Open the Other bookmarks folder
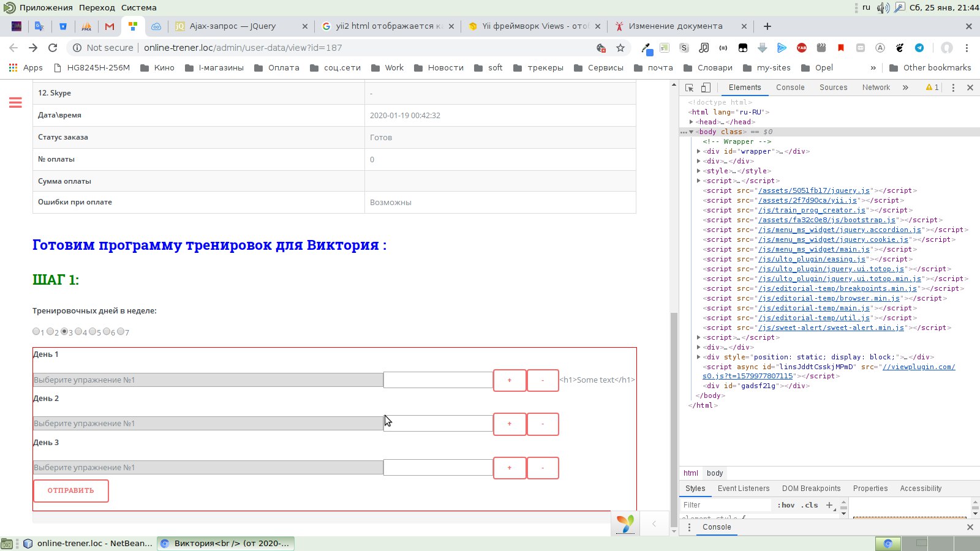 click(930, 68)
